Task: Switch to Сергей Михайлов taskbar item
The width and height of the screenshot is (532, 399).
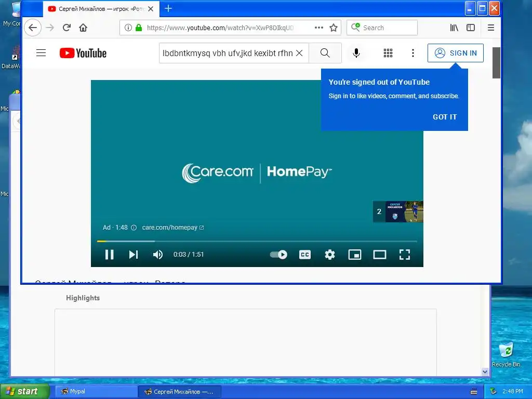Action: 180,392
